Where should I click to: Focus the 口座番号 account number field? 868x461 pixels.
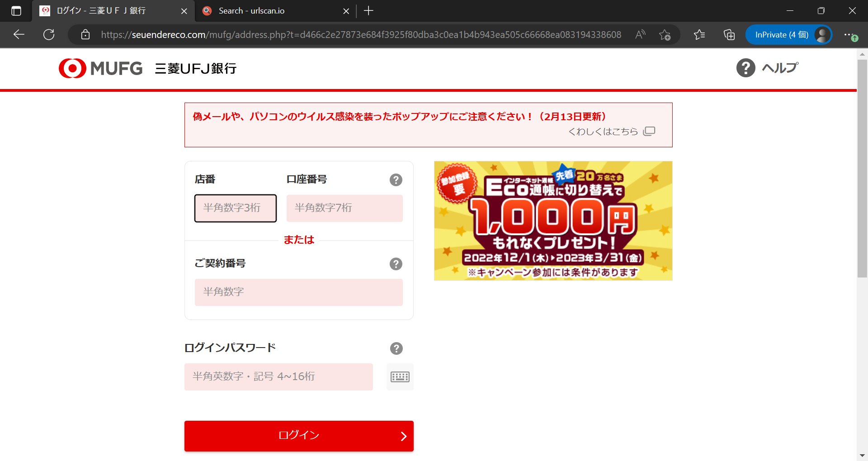pyautogui.click(x=344, y=208)
